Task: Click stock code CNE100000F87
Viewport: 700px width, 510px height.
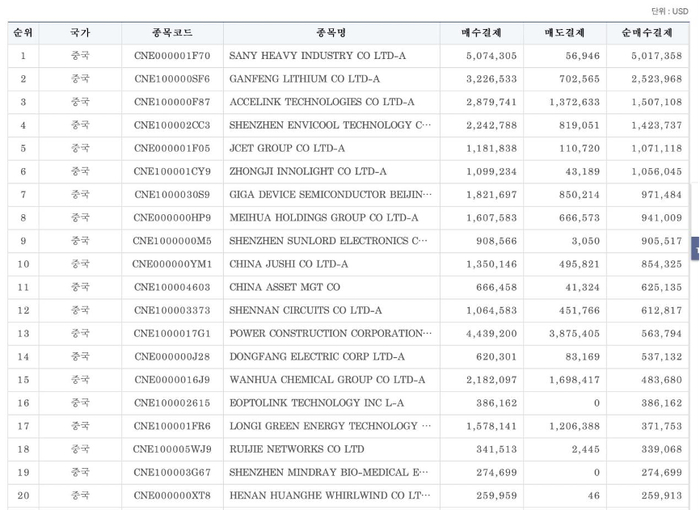Action: tap(172, 102)
